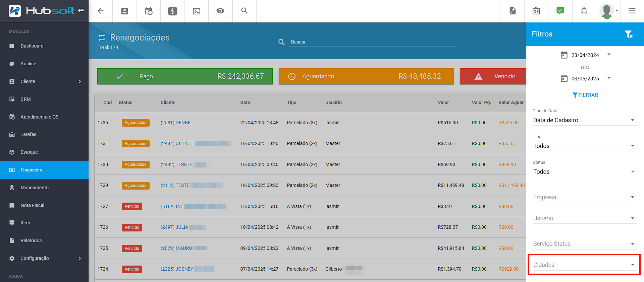Open the Cidades dropdown
Image resolution: width=644 pixels, height=282 pixels.
(585, 265)
